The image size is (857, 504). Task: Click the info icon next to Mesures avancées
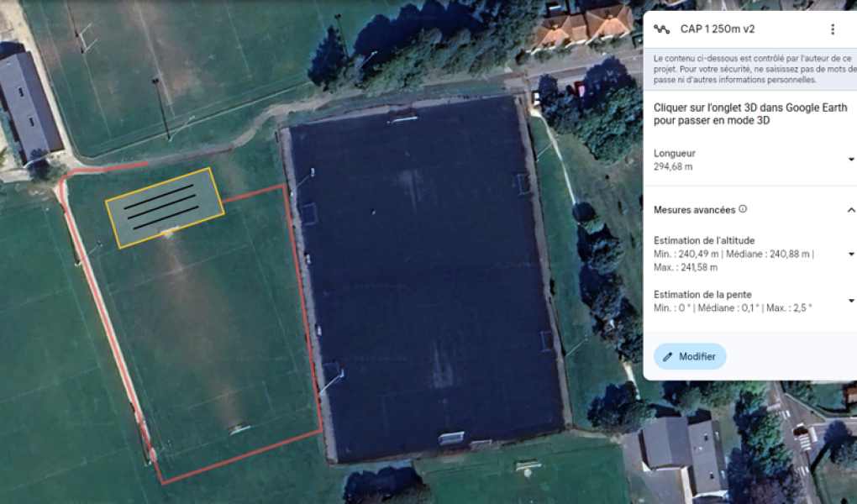tap(743, 209)
